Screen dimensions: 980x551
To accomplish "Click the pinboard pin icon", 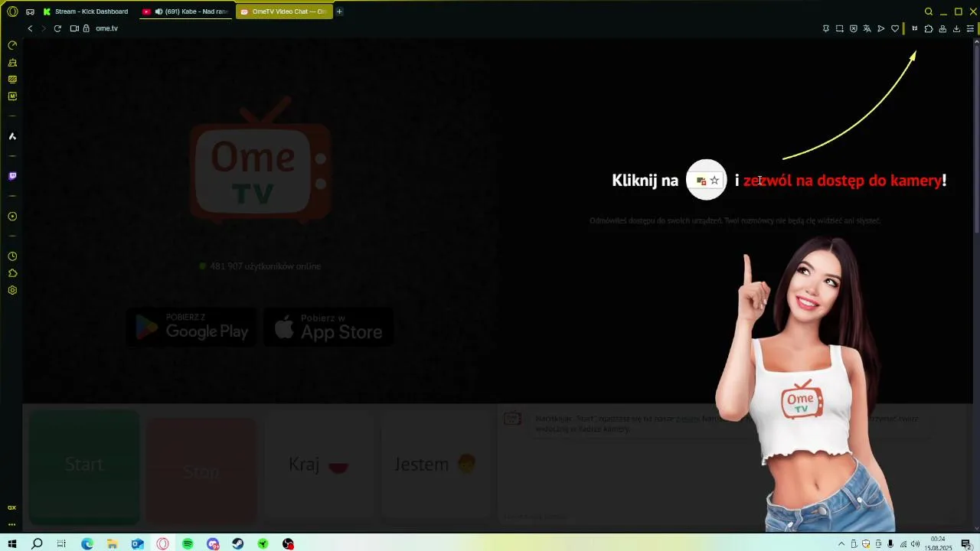I will 825,28.
